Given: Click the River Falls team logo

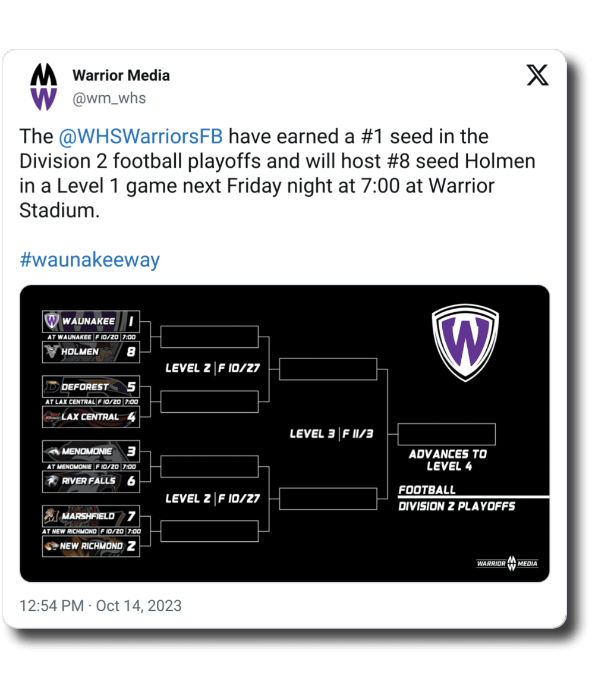Looking at the screenshot, I should [x=52, y=481].
